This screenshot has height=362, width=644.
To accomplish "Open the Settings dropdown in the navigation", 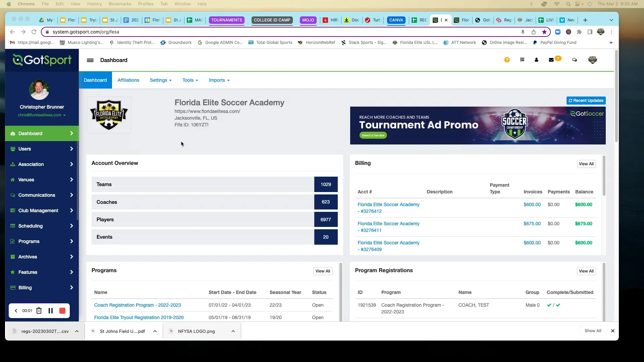I will point(160,80).
